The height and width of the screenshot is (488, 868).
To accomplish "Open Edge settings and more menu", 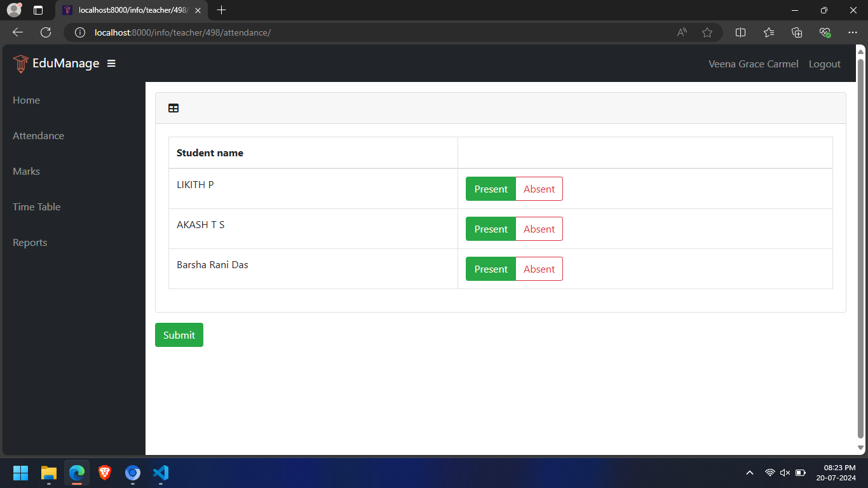I will click(x=853, y=32).
